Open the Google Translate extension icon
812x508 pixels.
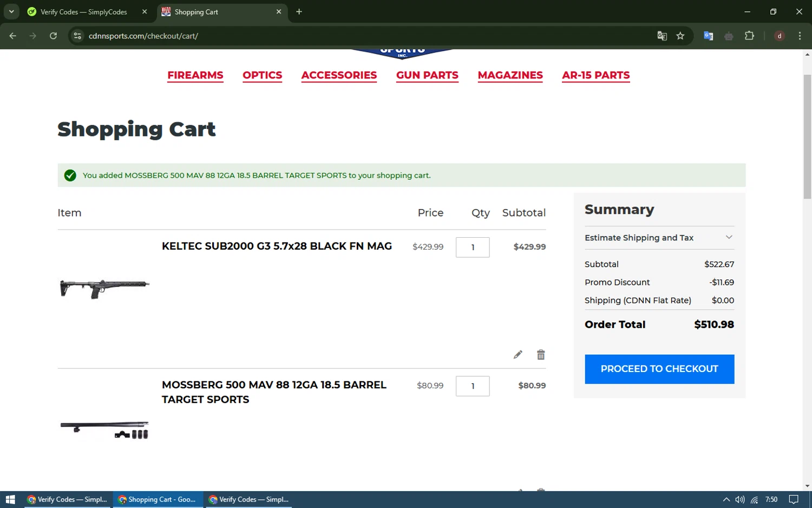(708, 36)
